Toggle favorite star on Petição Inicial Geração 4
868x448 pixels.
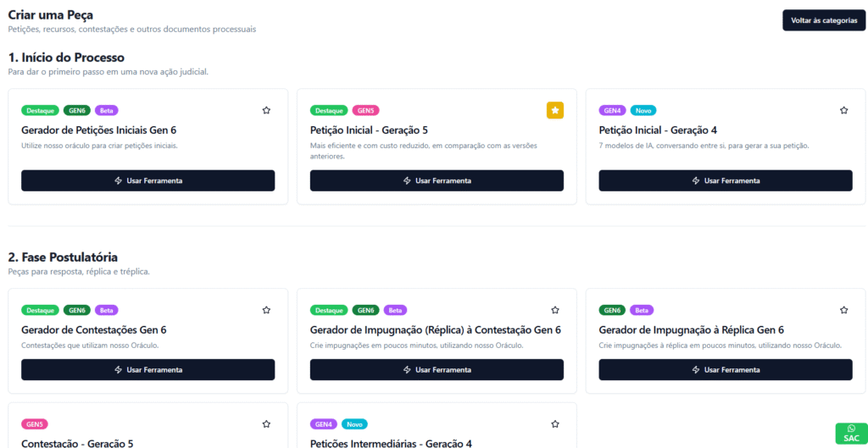pos(843,110)
